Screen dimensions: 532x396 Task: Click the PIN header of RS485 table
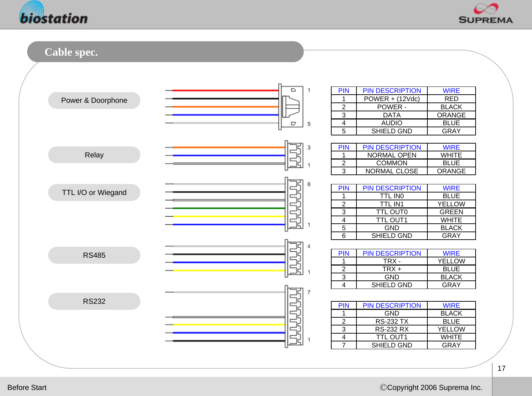pos(344,253)
